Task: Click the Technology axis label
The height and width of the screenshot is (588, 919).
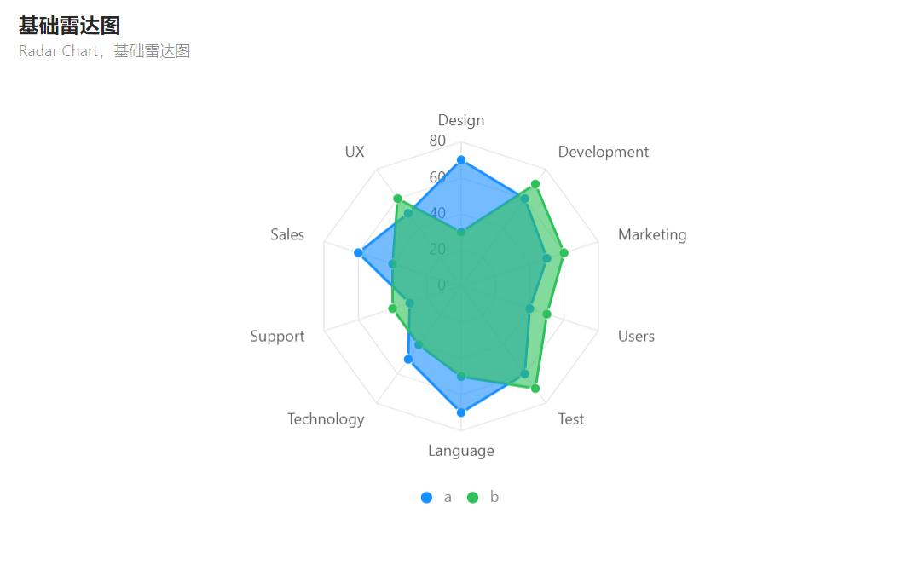Action: (326, 418)
